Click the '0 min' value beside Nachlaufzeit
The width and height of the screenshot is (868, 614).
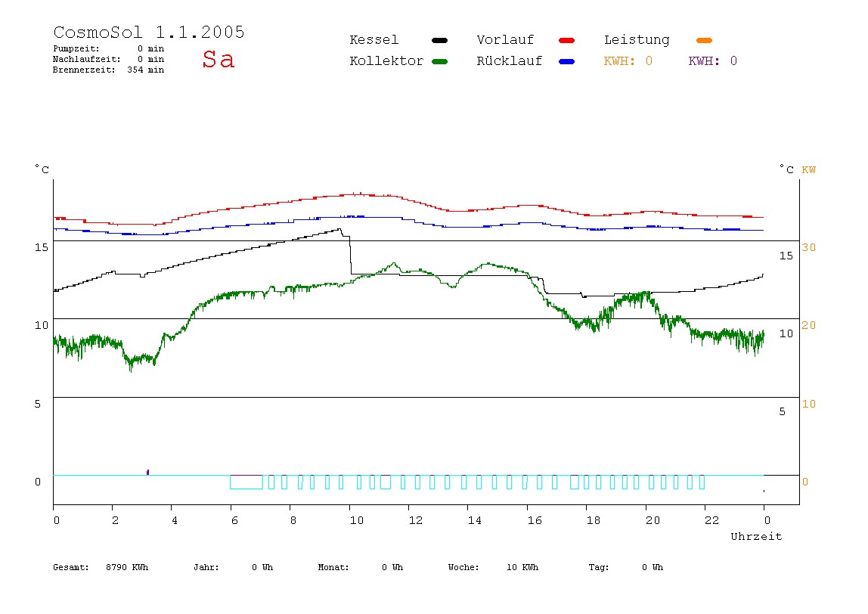(x=150, y=59)
